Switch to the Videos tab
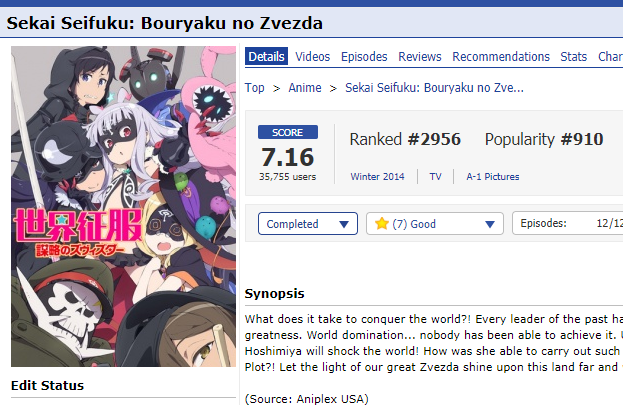 point(312,56)
